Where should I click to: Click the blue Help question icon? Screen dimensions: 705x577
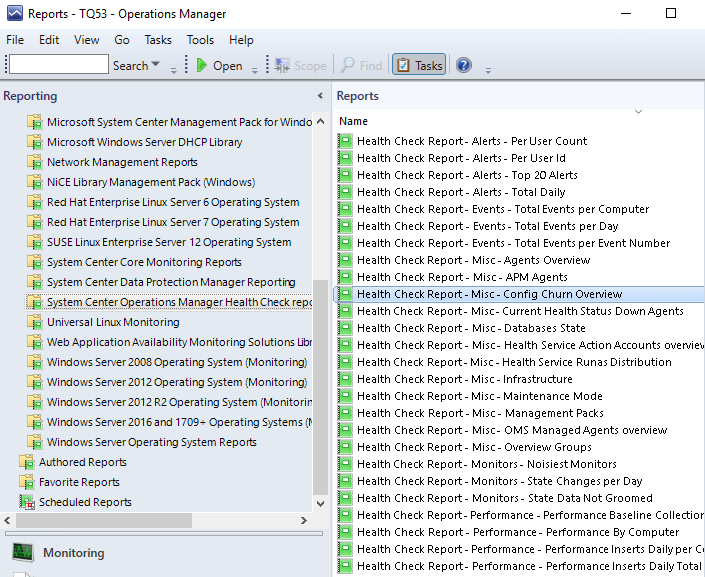pos(464,66)
